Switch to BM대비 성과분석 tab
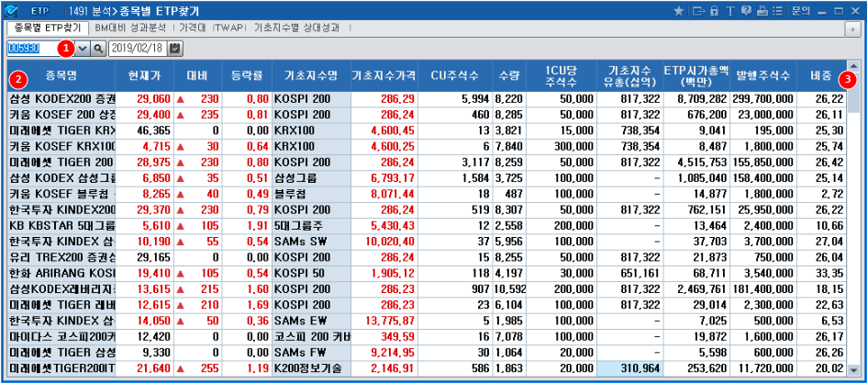Screen dimensions: 868x384 [x=128, y=28]
